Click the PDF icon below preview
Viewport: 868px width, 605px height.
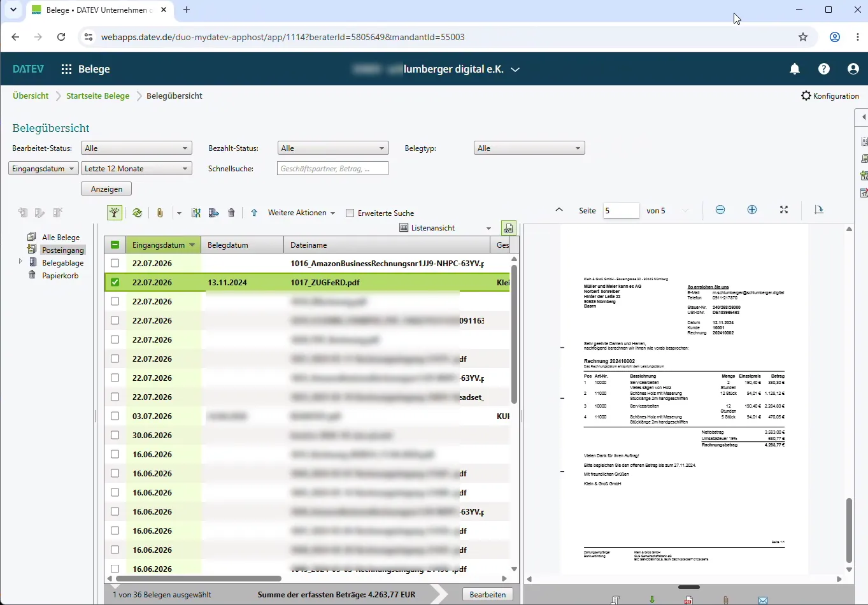(x=688, y=600)
